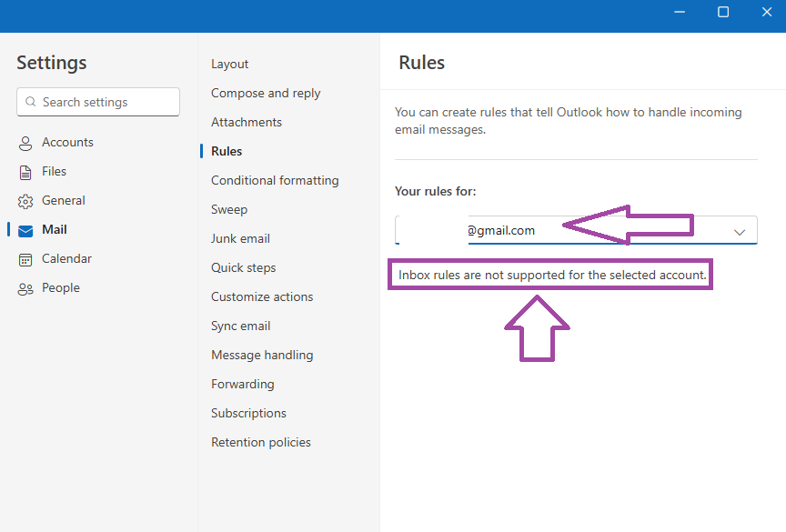This screenshot has height=532, width=786.
Task: Open Files settings category
Action: 54,171
